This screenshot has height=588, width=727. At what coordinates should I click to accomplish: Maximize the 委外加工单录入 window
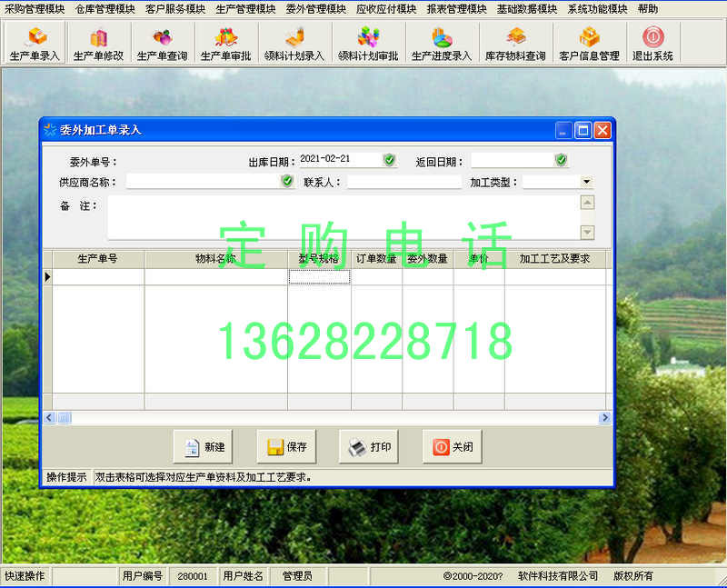pos(583,131)
